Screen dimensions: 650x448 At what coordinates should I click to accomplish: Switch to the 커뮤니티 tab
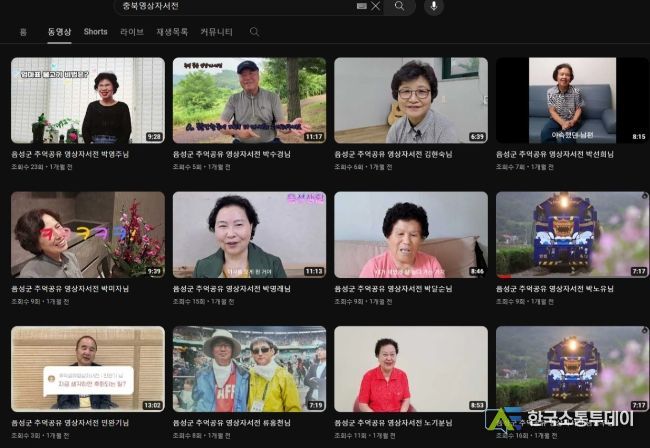pyautogui.click(x=216, y=32)
